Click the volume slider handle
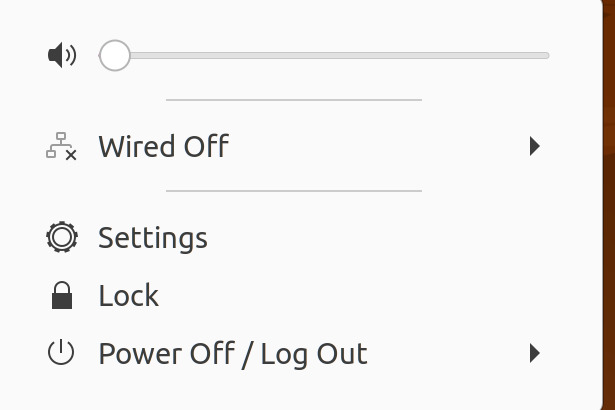The image size is (615, 410). (x=115, y=56)
